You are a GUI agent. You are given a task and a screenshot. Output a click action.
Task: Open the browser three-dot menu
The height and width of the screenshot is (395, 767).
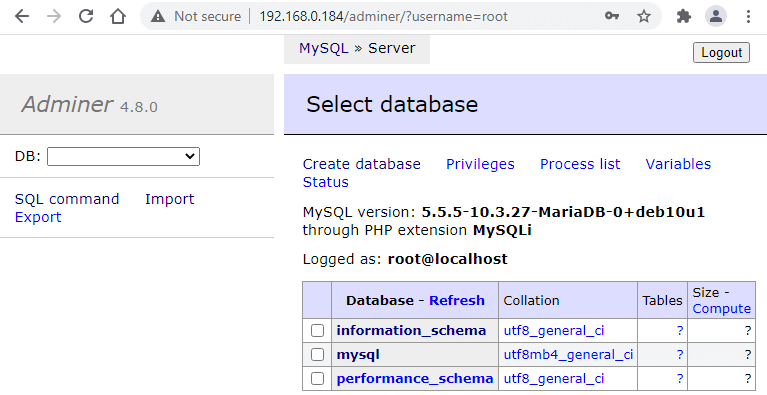(748, 16)
